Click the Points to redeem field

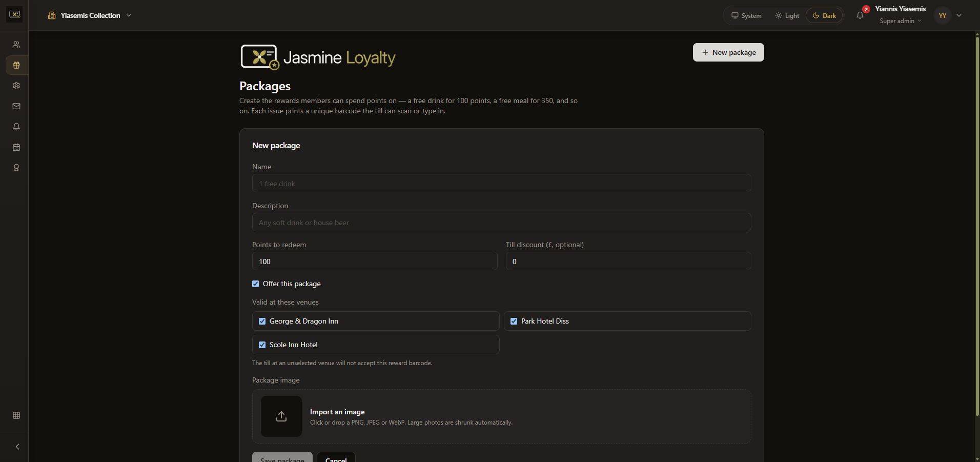tap(375, 261)
